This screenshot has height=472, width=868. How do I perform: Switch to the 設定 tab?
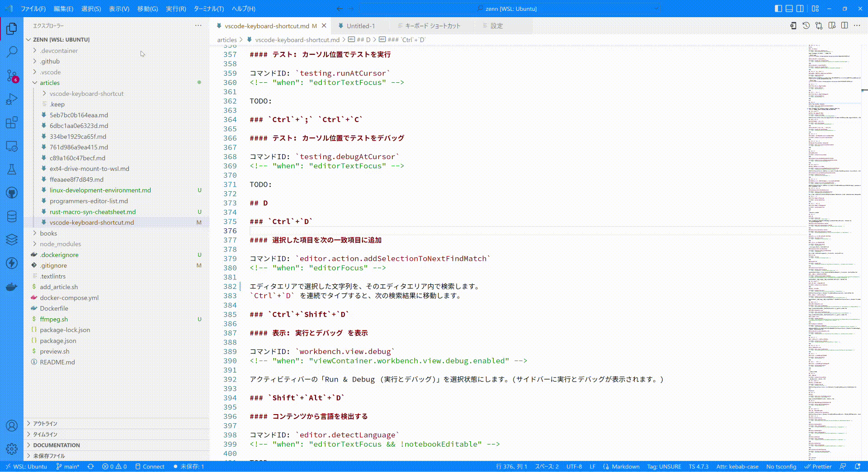[496, 26]
